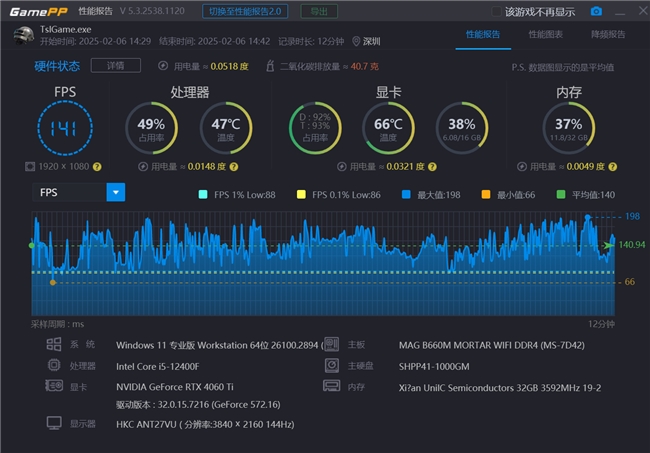The height and width of the screenshot is (453, 650).
Task: Click the camera screenshot icon
Action: point(596,11)
